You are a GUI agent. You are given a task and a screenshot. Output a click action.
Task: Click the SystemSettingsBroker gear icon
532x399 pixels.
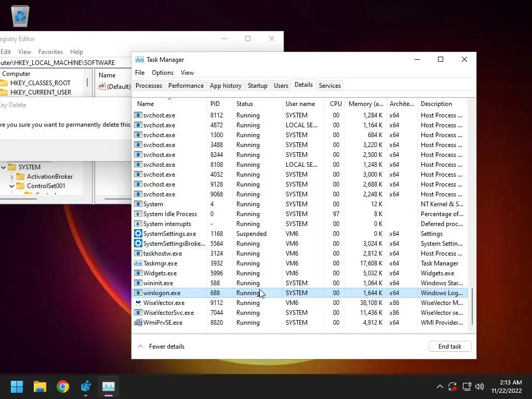[138, 243]
